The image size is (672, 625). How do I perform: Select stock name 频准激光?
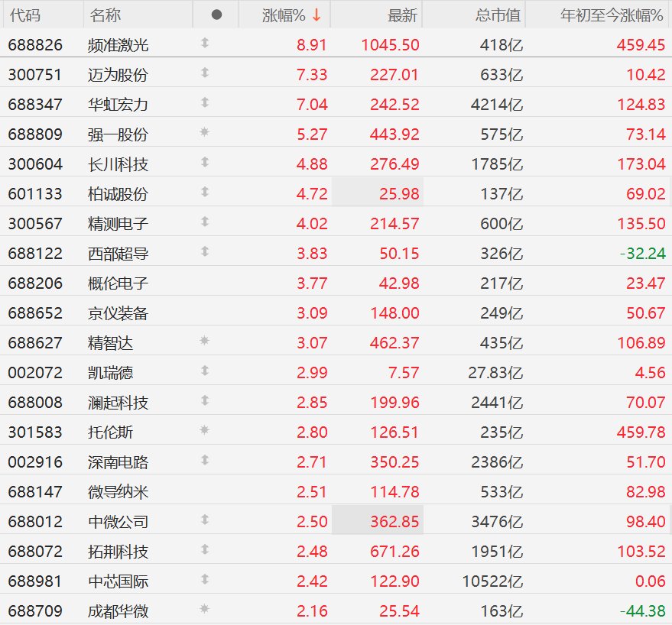pos(118,45)
